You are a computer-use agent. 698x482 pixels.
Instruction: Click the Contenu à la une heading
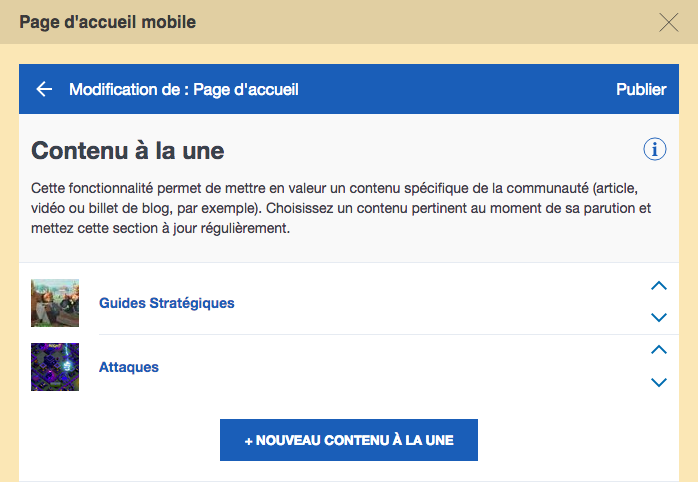[128, 150]
